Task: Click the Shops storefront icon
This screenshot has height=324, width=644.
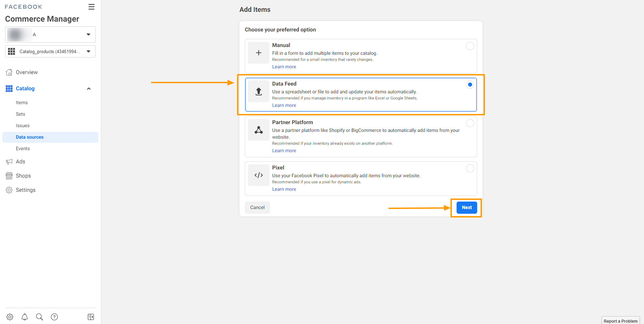Action: coord(9,176)
